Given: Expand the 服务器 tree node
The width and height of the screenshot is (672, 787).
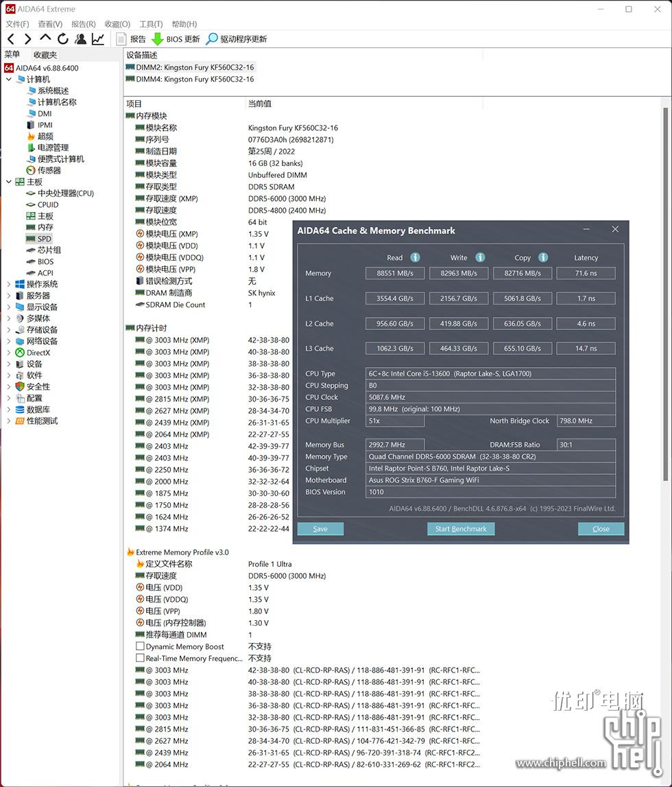Looking at the screenshot, I should pyautogui.click(x=8, y=296).
